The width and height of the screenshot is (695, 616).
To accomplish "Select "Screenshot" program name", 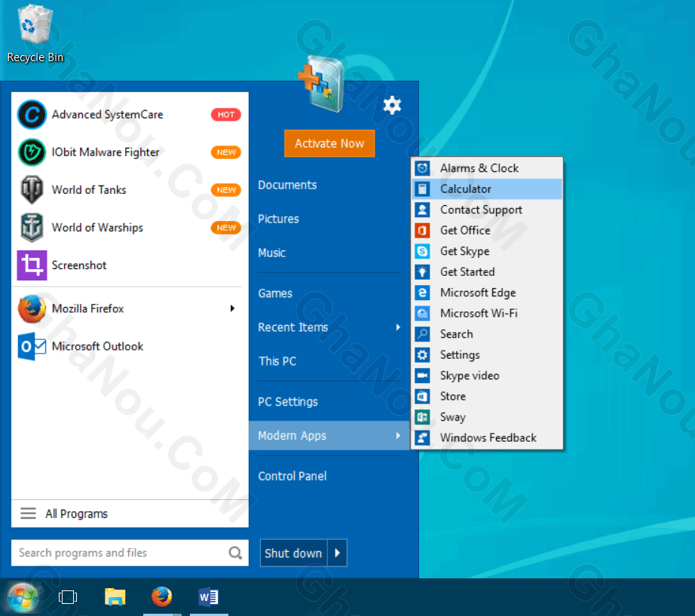I will pyautogui.click(x=79, y=265).
